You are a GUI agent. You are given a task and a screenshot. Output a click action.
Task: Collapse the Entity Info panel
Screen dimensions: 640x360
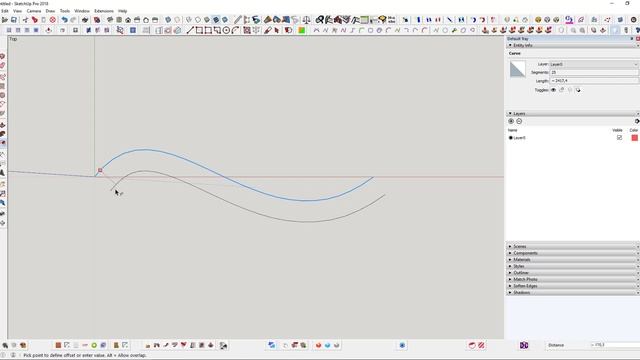click(x=510, y=45)
